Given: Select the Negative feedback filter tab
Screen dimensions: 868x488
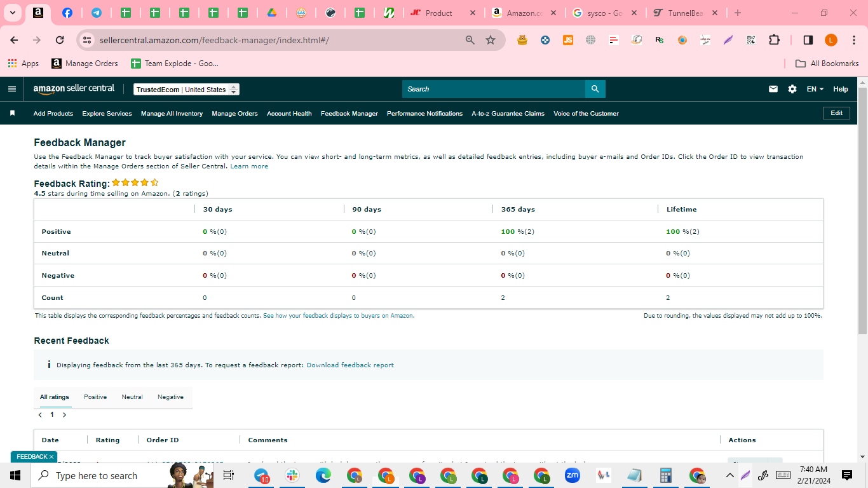Looking at the screenshot, I should (170, 397).
